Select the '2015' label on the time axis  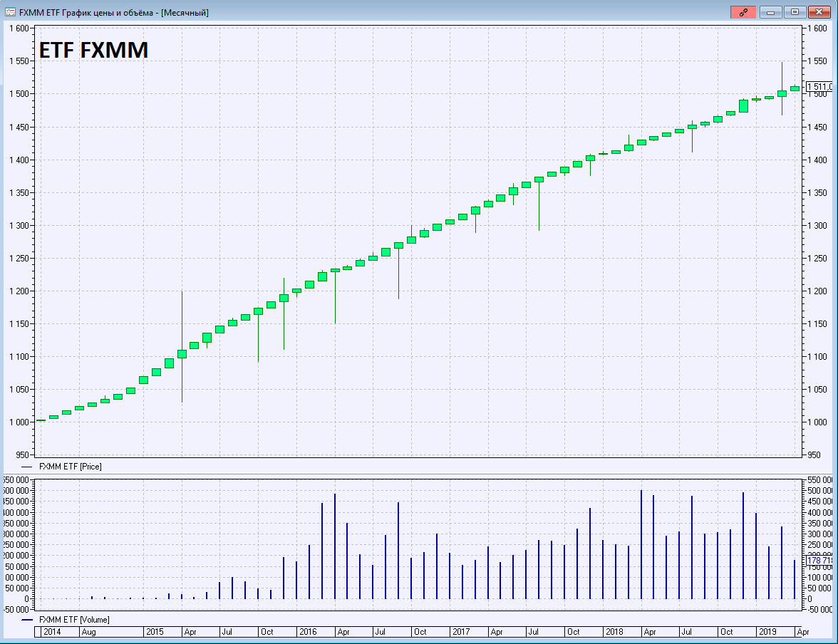(x=155, y=632)
